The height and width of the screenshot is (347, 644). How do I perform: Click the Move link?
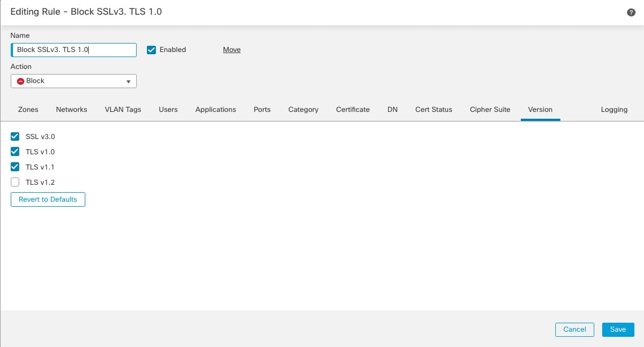click(232, 50)
